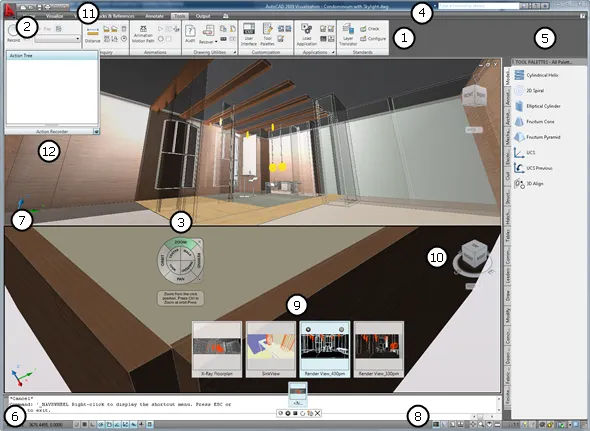Screen dimensions: 590x431
Task: Open the Output ribbon tab
Action: pyautogui.click(x=203, y=16)
